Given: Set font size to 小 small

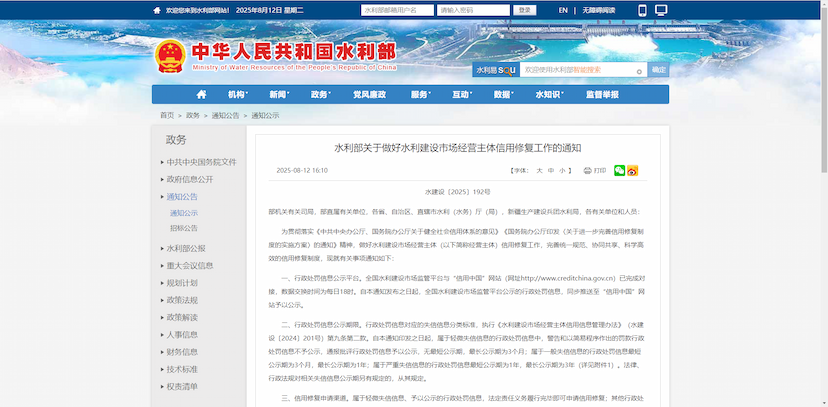Looking at the screenshot, I should [x=562, y=171].
